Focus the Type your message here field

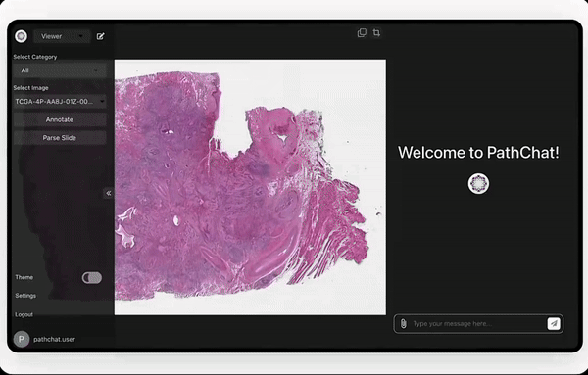[x=478, y=324]
